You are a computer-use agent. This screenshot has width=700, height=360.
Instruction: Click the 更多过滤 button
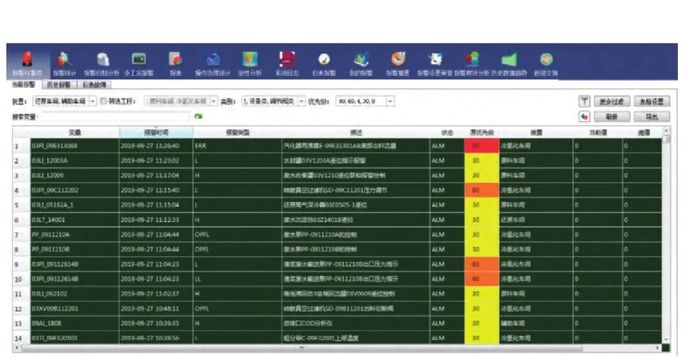point(612,102)
